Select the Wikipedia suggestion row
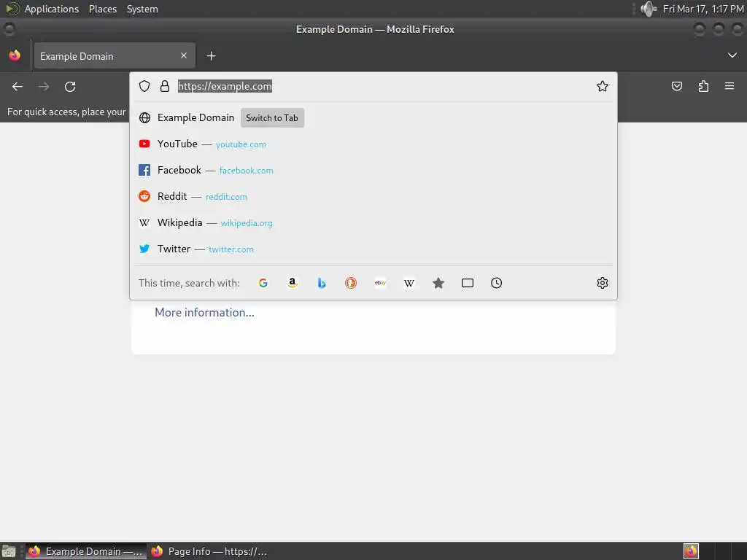This screenshot has height=560, width=747. pyautogui.click(x=373, y=222)
